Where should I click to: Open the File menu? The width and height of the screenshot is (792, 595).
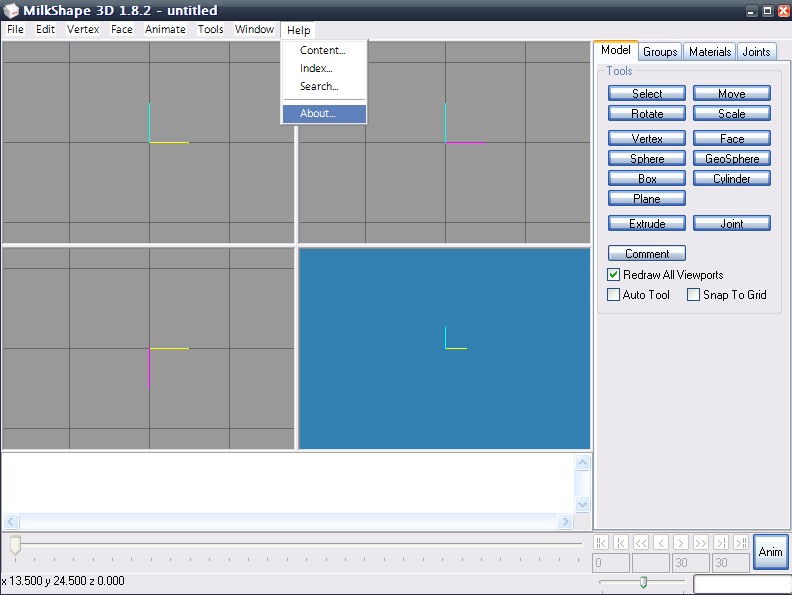point(15,30)
